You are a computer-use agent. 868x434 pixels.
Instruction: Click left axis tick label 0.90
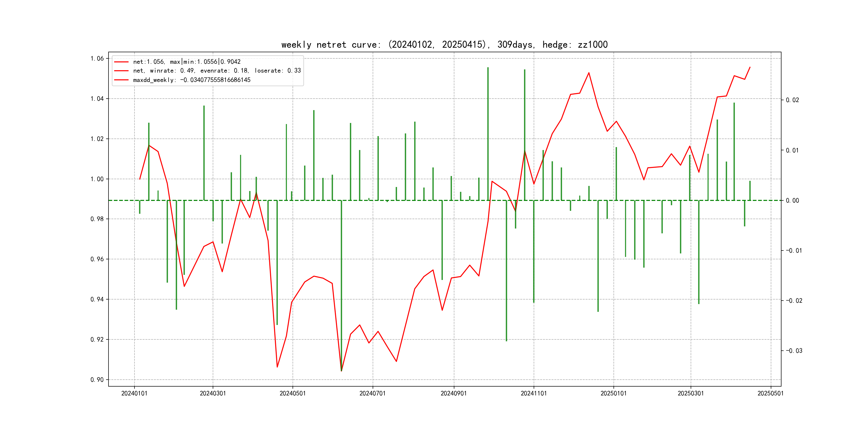pos(97,380)
